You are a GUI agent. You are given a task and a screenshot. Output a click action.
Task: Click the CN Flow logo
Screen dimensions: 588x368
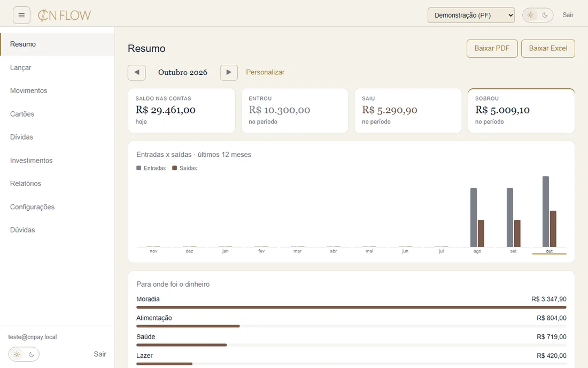pyautogui.click(x=64, y=16)
